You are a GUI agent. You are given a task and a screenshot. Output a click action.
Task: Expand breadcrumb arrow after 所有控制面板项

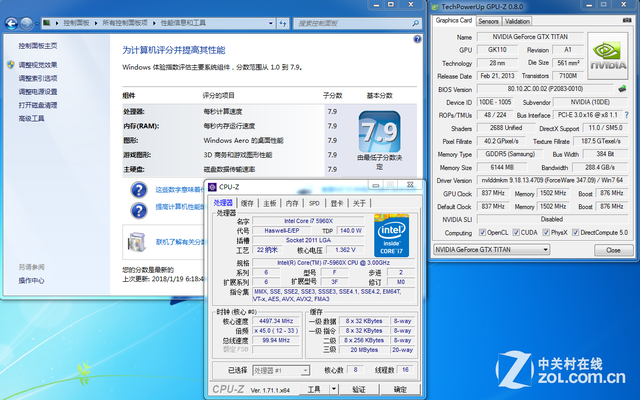(154, 23)
